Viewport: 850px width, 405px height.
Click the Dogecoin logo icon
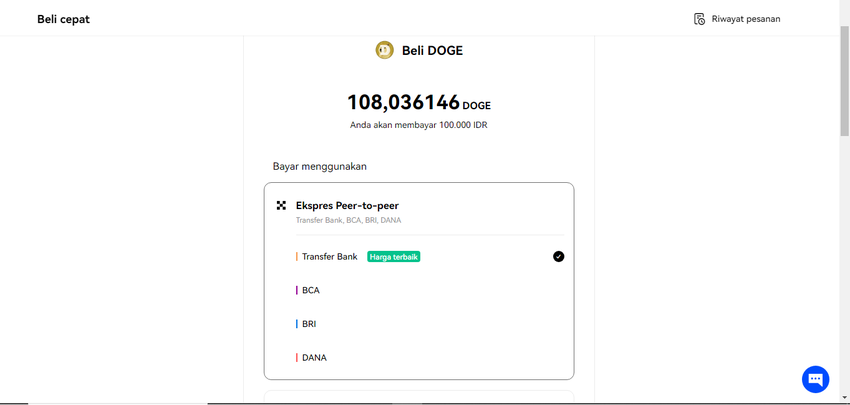coord(384,50)
